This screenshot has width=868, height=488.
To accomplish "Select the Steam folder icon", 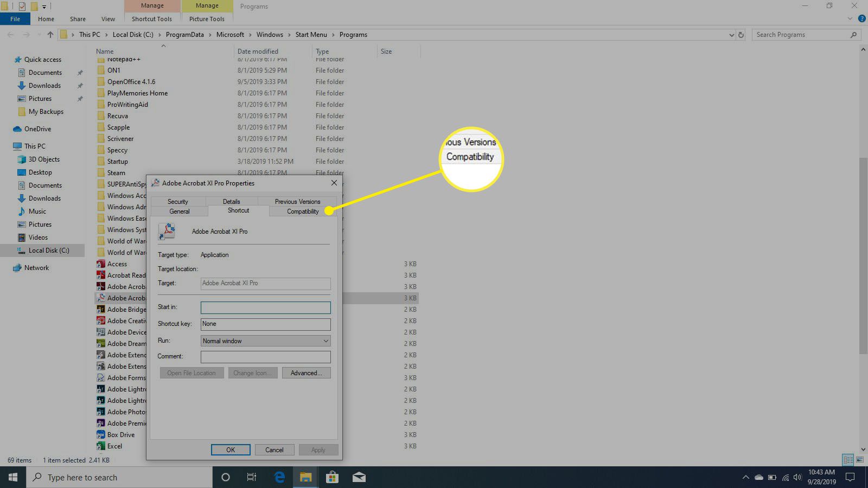I will coord(101,173).
